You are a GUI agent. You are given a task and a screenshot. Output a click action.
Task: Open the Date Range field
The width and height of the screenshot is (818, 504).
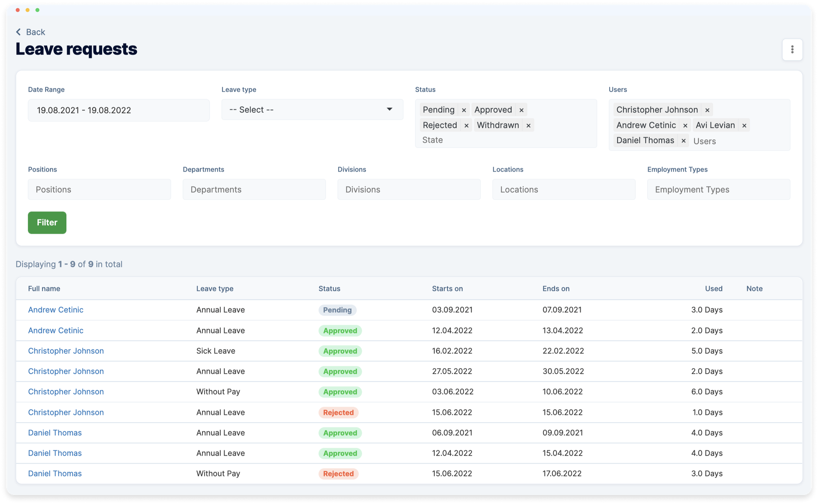point(118,110)
